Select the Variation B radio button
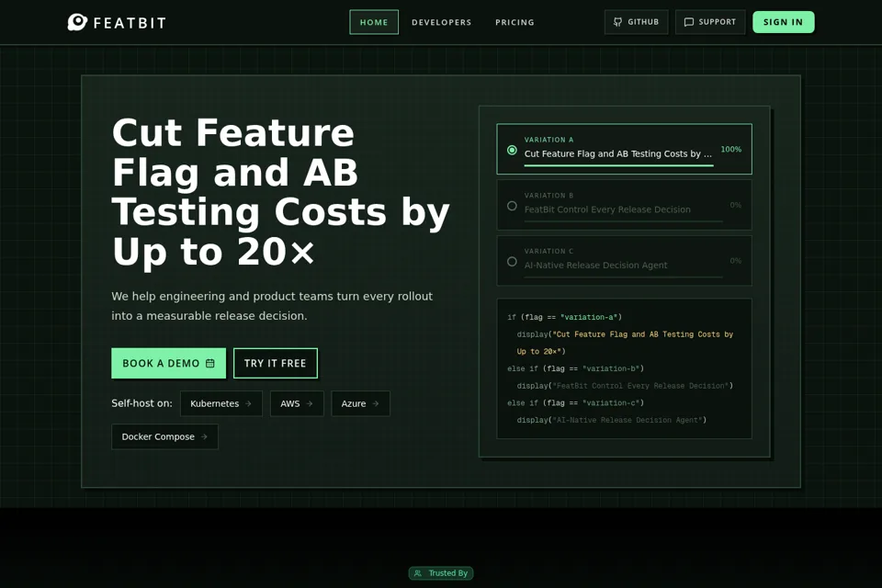The image size is (882, 588). point(512,206)
